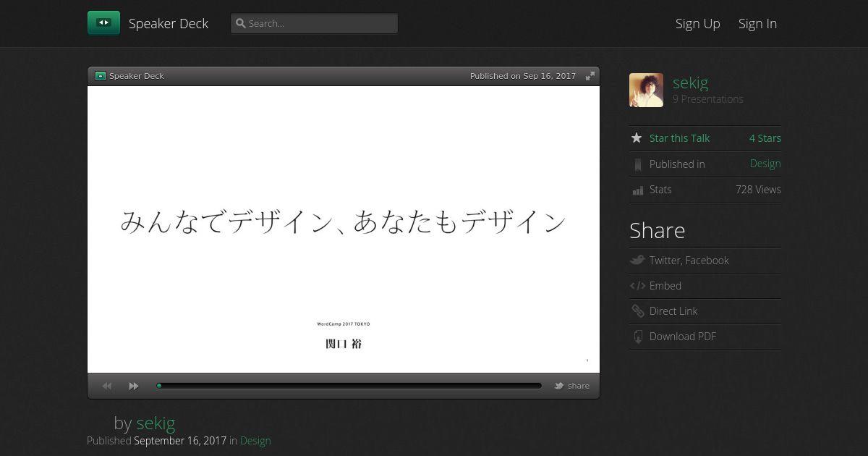Viewport: 868px width, 456px height.
Task: Click the bookmark icon beside Published in
Action: pyautogui.click(x=637, y=165)
